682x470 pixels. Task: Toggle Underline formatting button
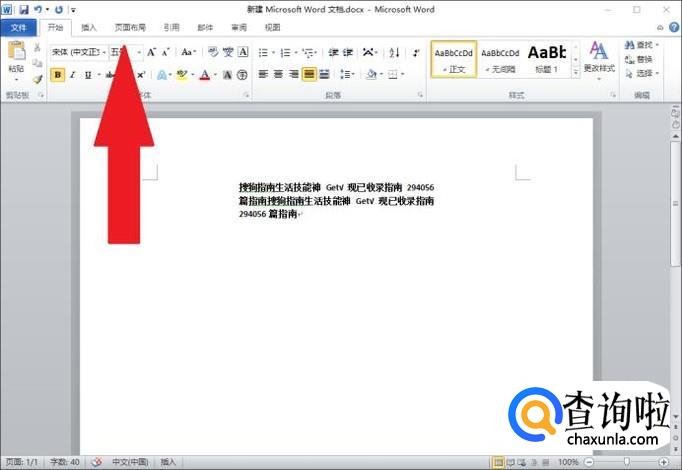tap(88, 75)
